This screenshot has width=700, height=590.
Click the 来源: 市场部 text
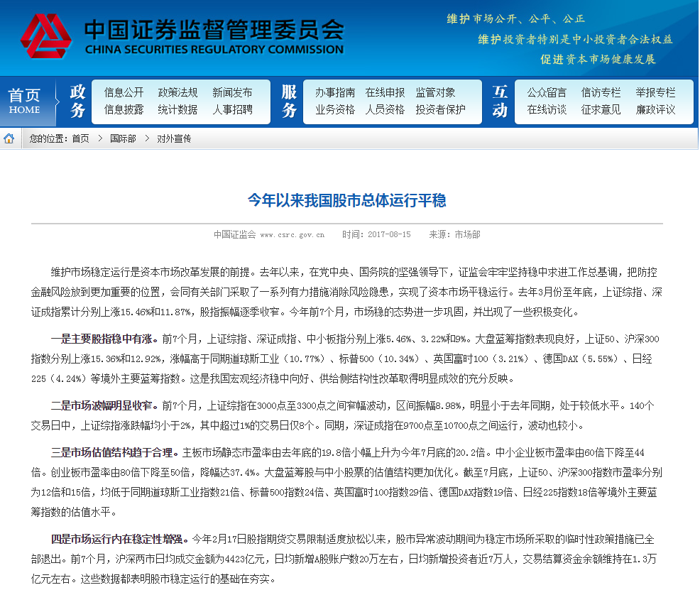point(454,235)
